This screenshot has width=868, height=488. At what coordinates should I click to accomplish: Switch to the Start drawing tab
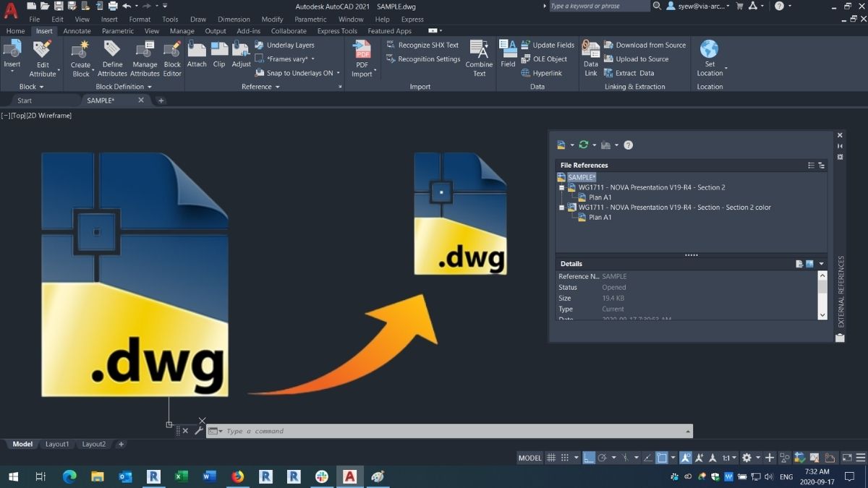coord(25,100)
